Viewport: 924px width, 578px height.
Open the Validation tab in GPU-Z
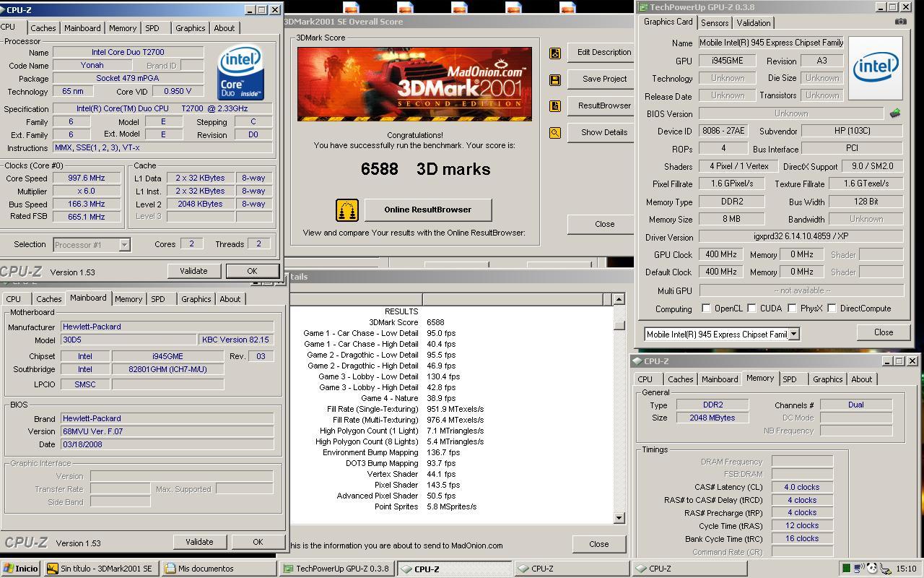pos(753,23)
